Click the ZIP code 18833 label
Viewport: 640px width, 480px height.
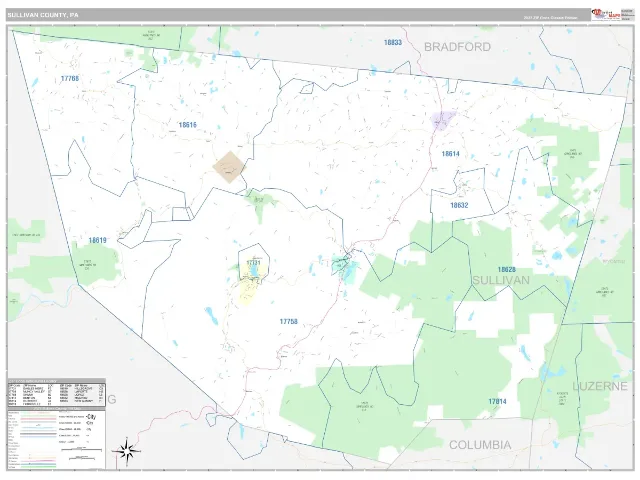click(x=393, y=42)
